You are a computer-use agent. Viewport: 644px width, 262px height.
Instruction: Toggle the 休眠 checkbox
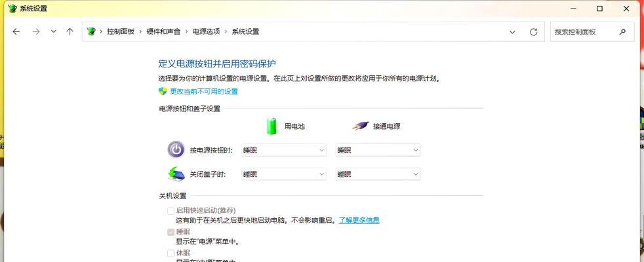[x=171, y=253]
